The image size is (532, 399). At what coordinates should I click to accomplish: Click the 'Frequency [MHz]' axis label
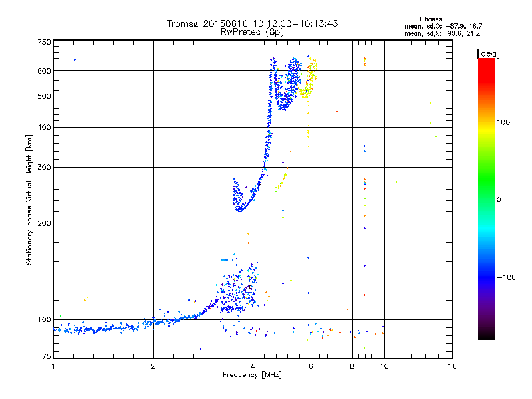coord(252,375)
